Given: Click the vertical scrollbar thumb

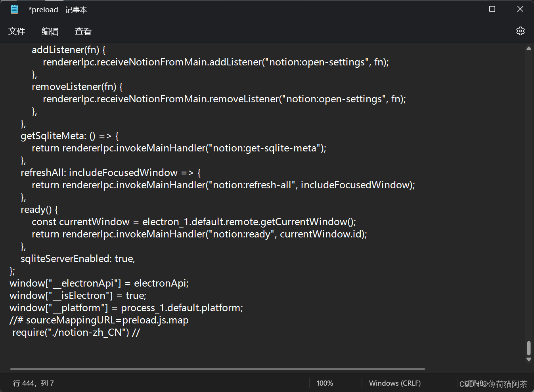Looking at the screenshot, I should tap(528, 348).
